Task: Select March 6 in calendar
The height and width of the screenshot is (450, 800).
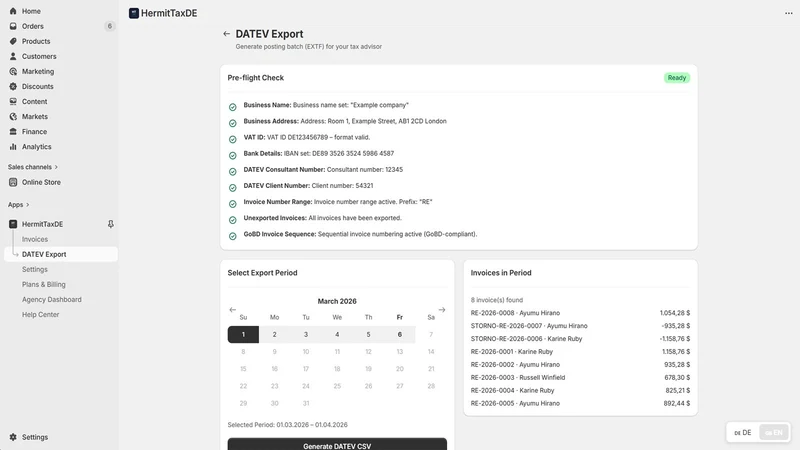Action: (399, 335)
